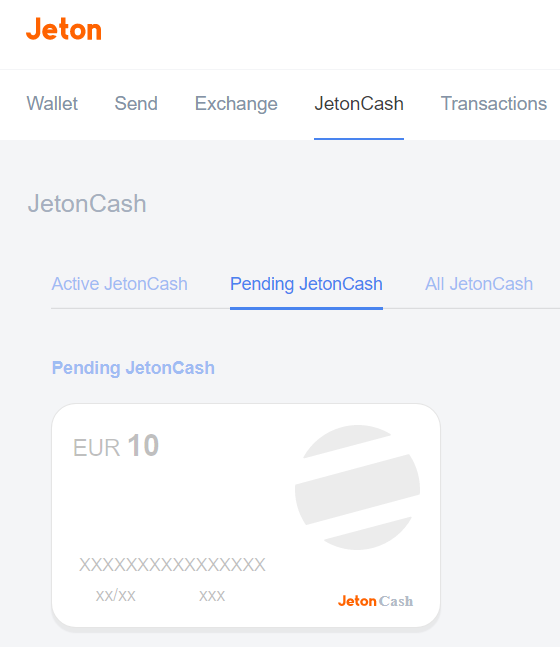Open the Transactions tab
560x647 pixels.
click(494, 104)
